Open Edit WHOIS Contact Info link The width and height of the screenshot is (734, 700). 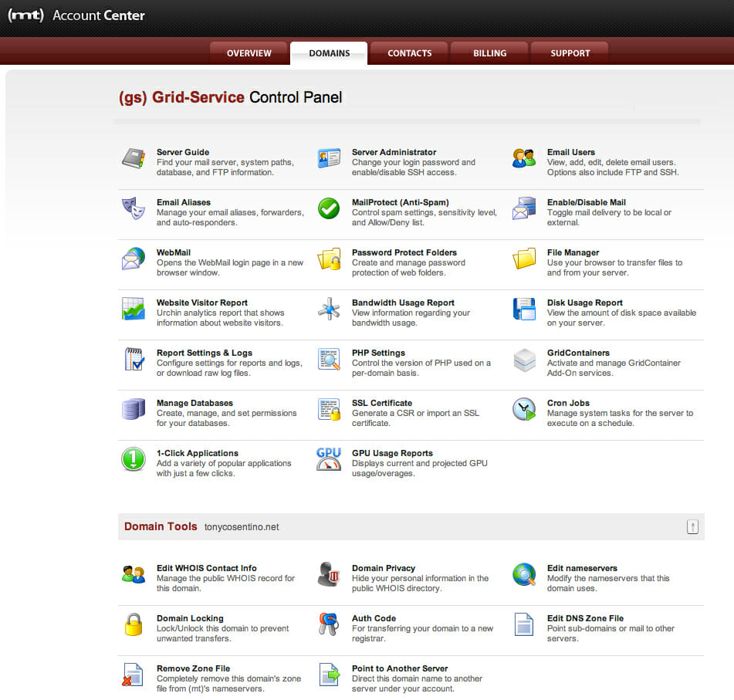click(206, 568)
